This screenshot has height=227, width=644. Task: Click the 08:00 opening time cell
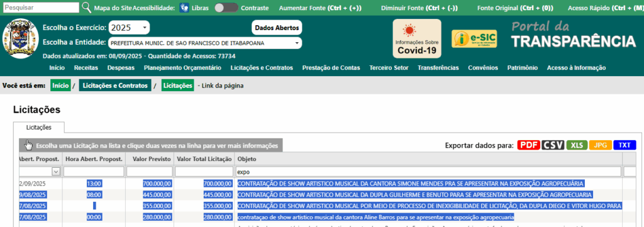(94, 194)
